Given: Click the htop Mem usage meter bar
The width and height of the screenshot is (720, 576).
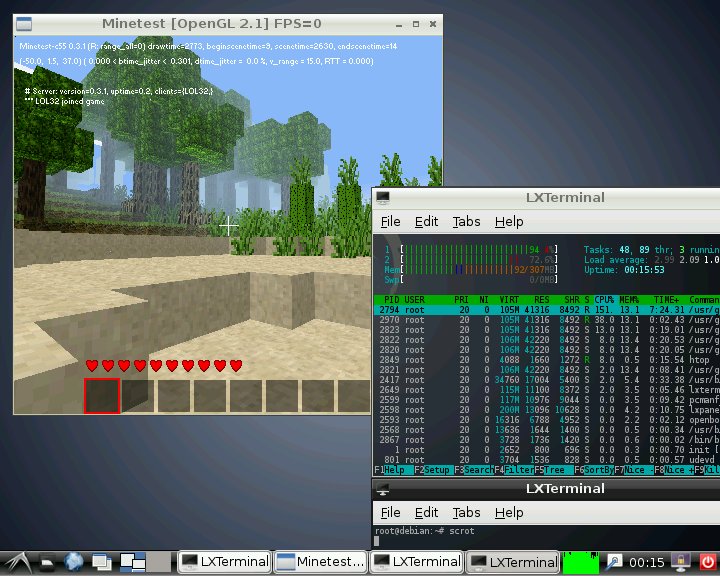Looking at the screenshot, I should click(x=471, y=270).
